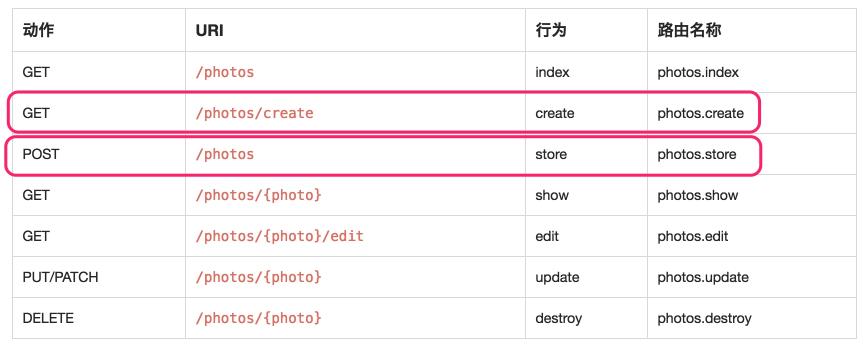868x349 pixels.
Task: Click the photos.destroy route name
Action: click(704, 318)
